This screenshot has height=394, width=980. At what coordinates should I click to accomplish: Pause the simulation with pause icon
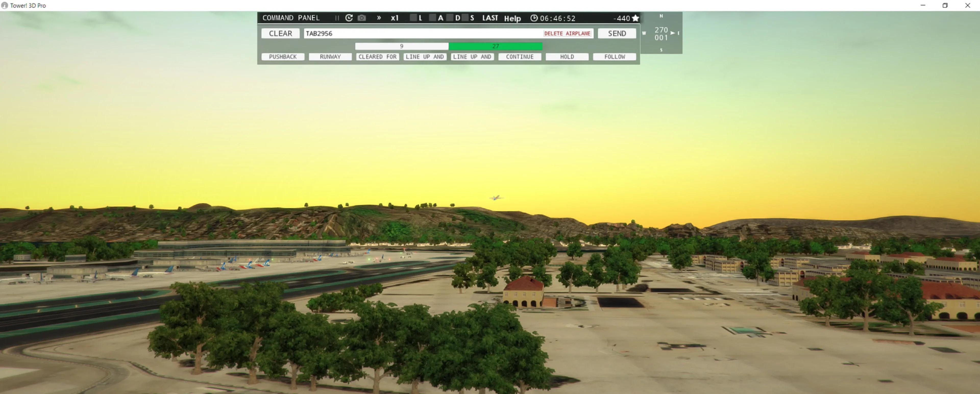337,18
